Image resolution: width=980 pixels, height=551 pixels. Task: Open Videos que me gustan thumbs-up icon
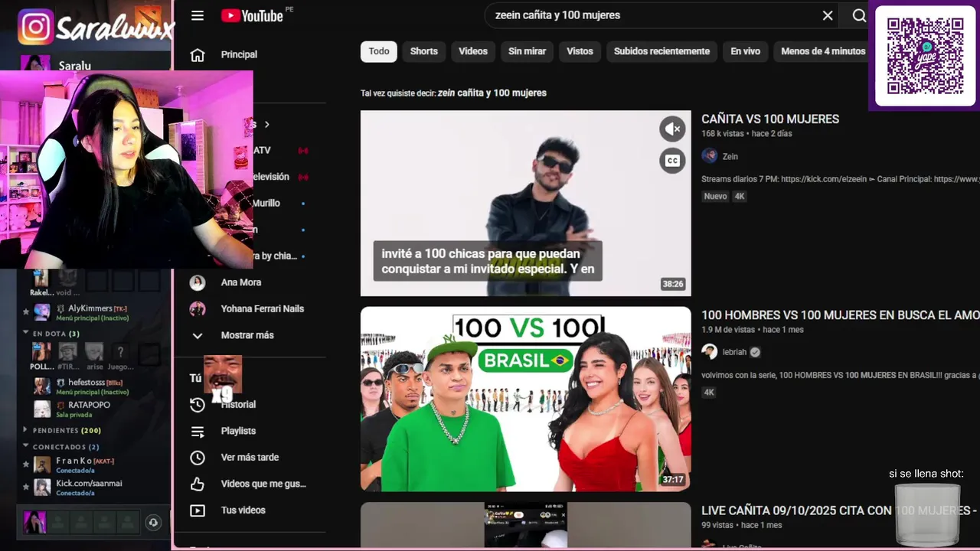coord(198,484)
